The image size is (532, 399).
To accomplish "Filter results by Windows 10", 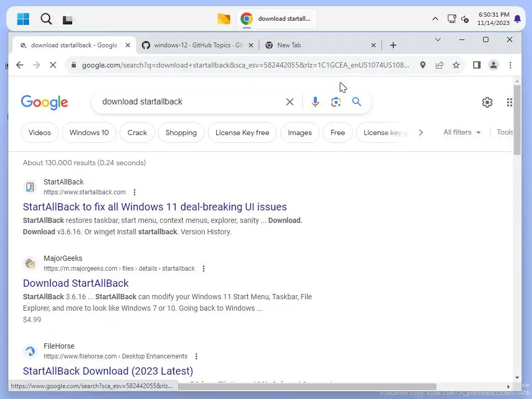I will (89, 132).
